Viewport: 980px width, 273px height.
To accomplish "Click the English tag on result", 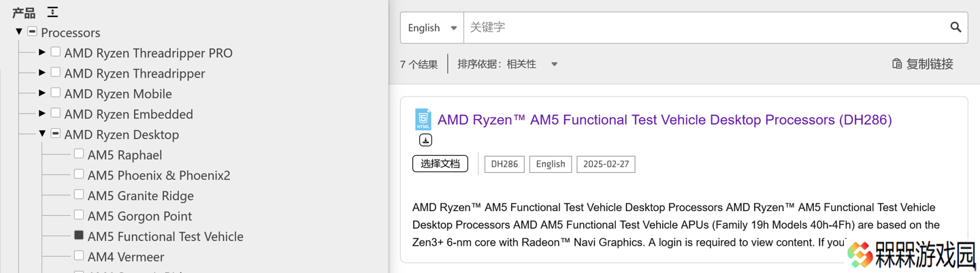I will click(551, 164).
